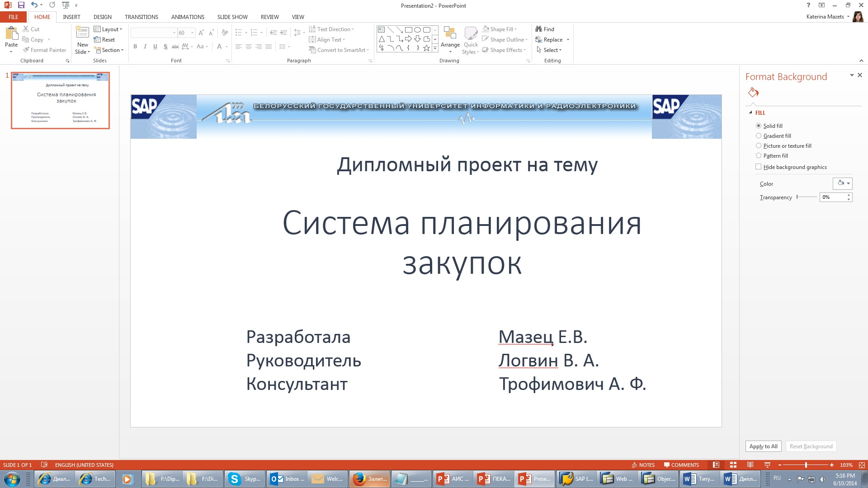Image resolution: width=868 pixels, height=488 pixels.
Task: Choose Picture or texture fill
Action: click(759, 146)
